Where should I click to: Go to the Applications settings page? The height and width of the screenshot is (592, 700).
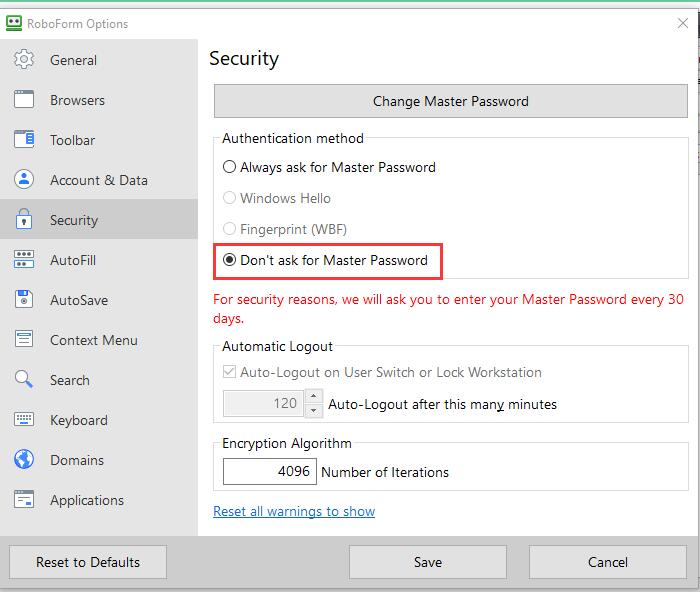click(x=87, y=500)
